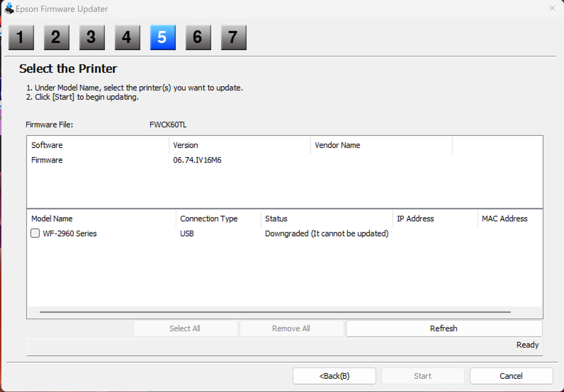Click the step 4 wizard icon

point(127,38)
